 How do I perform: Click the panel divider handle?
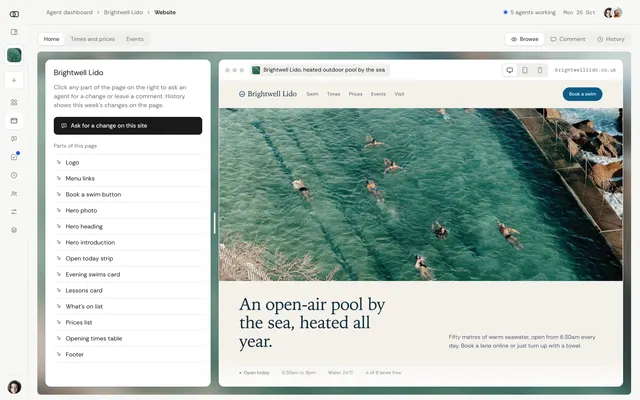tap(215, 223)
